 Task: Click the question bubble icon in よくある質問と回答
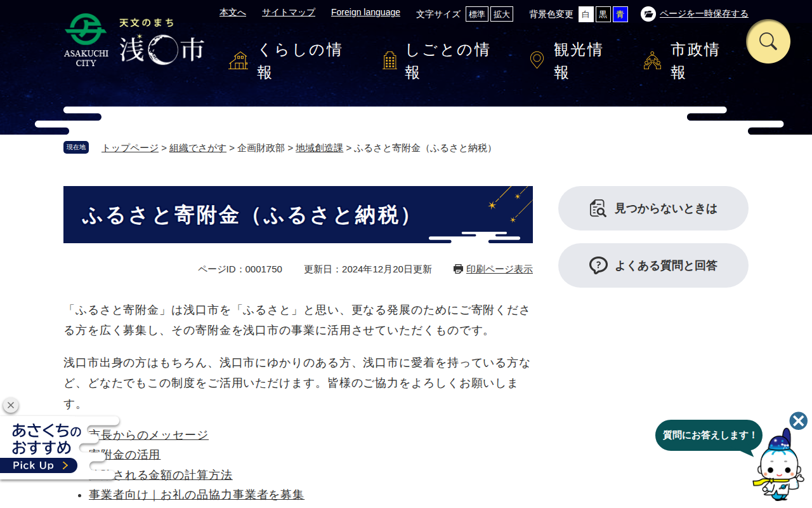[x=598, y=265]
